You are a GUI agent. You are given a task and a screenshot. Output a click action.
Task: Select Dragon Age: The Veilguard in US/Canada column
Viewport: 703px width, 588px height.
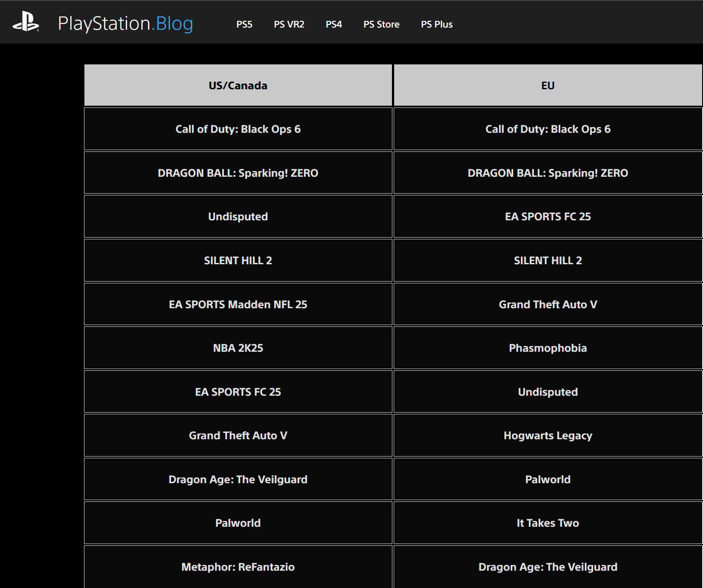(238, 479)
